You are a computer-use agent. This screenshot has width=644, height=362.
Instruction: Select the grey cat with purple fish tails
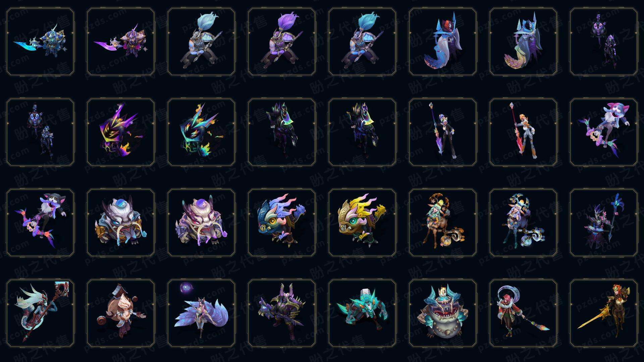coord(40,223)
